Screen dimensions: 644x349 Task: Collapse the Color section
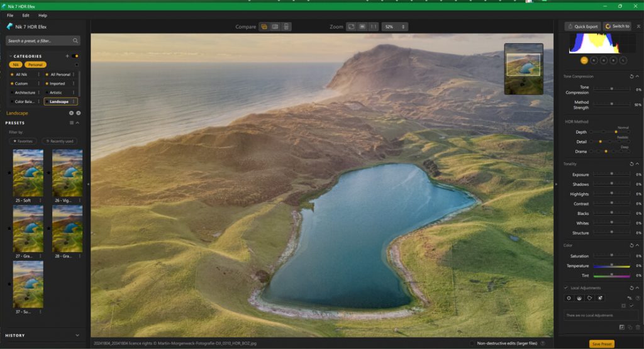(x=638, y=245)
